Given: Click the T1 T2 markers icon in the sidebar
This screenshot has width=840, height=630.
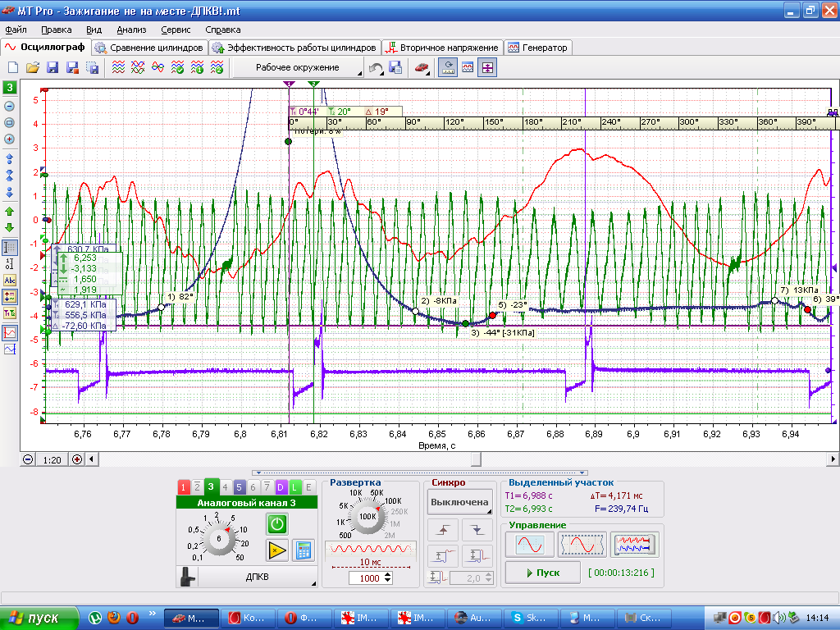Looking at the screenshot, I should click(x=10, y=313).
